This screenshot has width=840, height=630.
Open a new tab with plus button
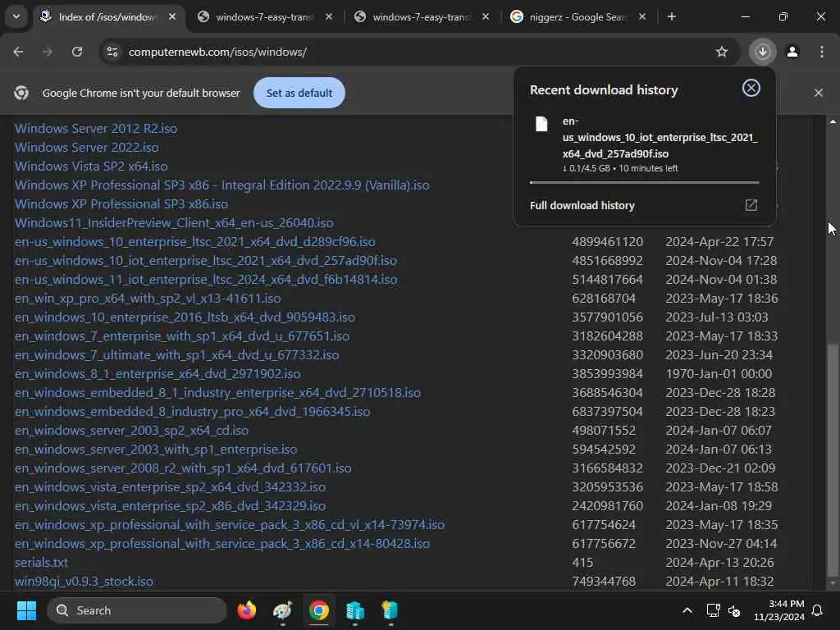672,16
